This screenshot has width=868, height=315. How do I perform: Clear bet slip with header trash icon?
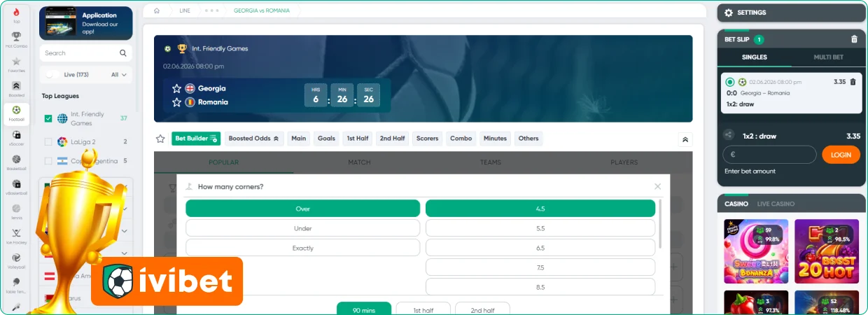point(854,39)
